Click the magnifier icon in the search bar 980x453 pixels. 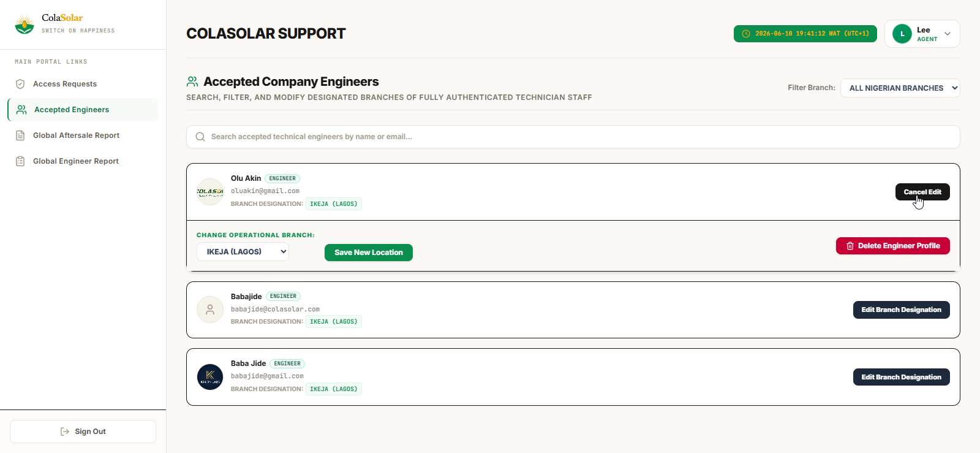pyautogui.click(x=200, y=137)
